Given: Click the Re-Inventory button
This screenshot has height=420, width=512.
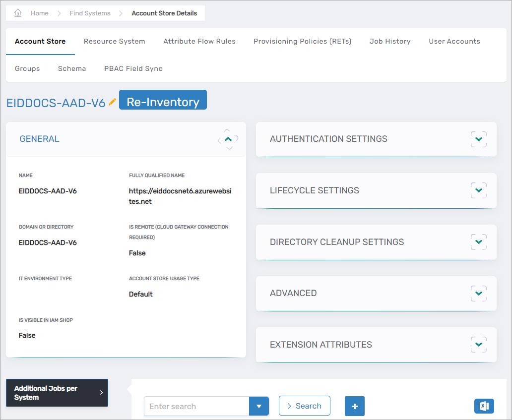Looking at the screenshot, I should 163,100.
